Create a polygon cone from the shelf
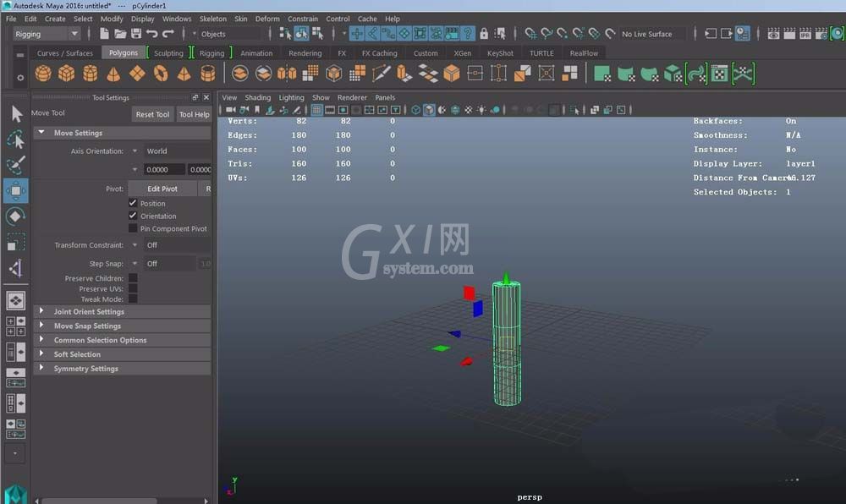 point(113,74)
